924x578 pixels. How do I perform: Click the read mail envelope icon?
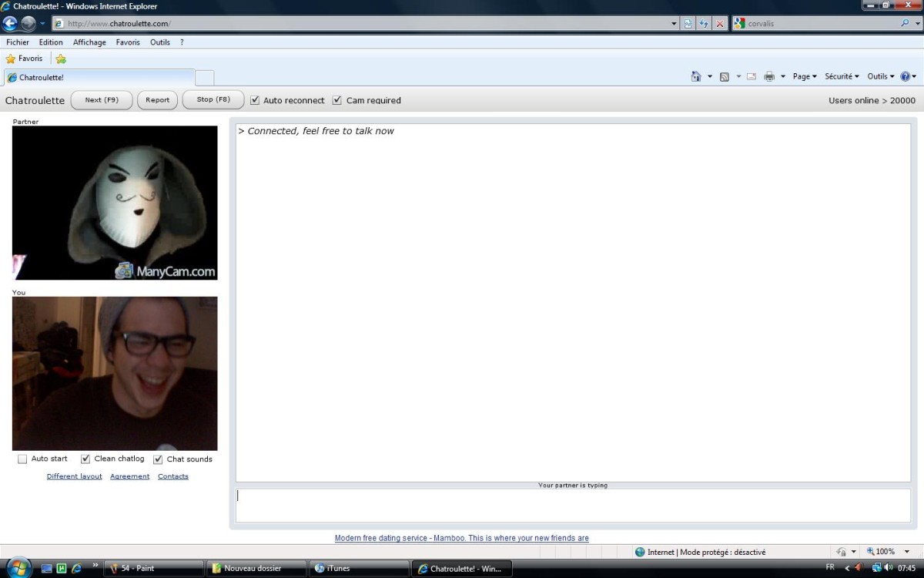click(x=751, y=76)
